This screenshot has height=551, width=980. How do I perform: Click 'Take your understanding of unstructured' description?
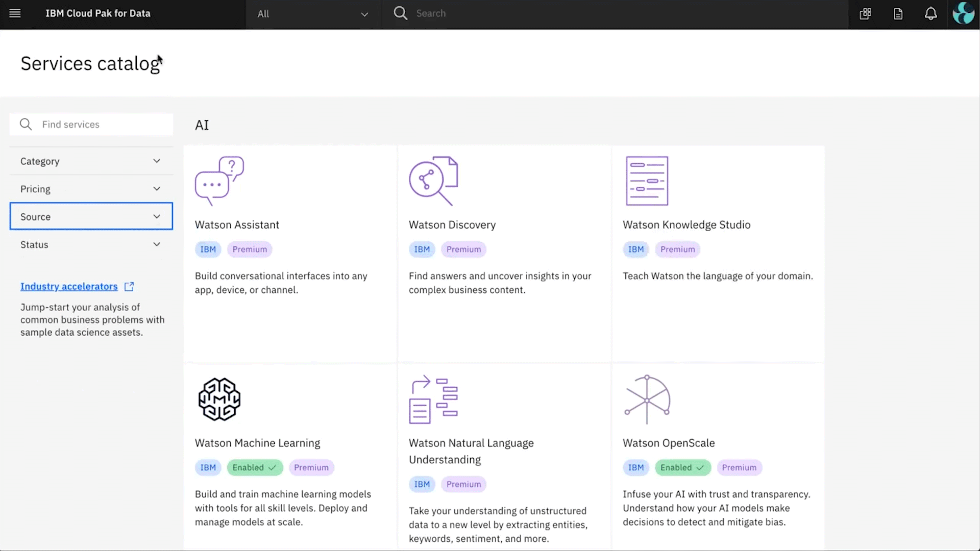coord(498,525)
